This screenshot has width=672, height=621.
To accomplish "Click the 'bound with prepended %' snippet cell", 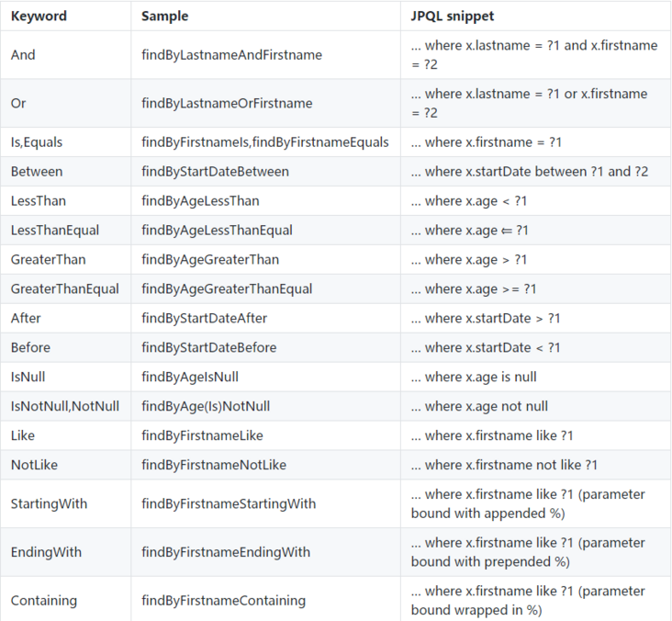I will [536, 552].
